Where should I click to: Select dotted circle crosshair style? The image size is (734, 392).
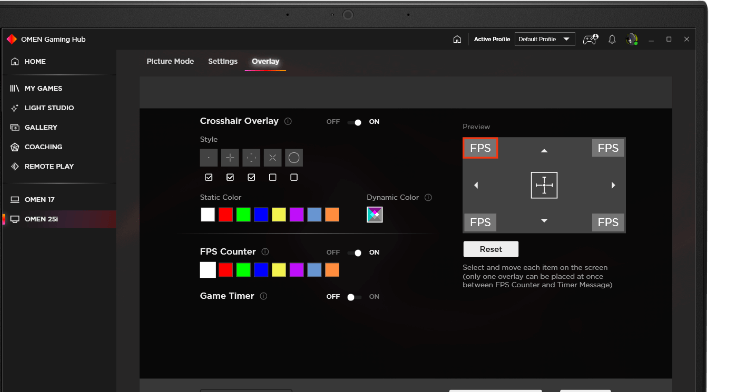(251, 158)
